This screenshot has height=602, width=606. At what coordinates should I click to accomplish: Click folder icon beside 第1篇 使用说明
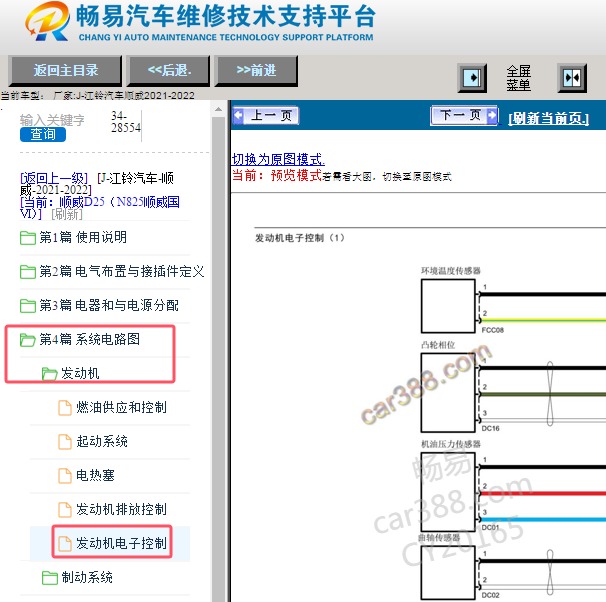point(28,238)
